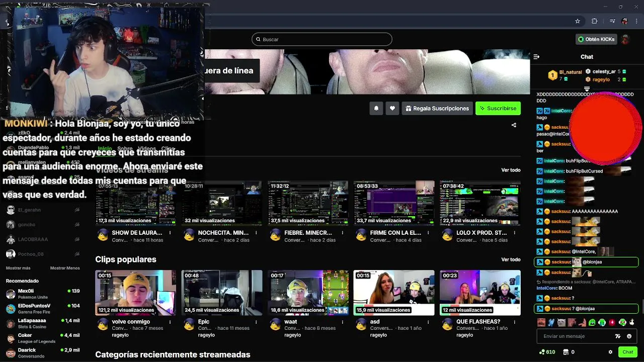Click the notification bell icon
The height and width of the screenshot is (362, 644).
376,108
